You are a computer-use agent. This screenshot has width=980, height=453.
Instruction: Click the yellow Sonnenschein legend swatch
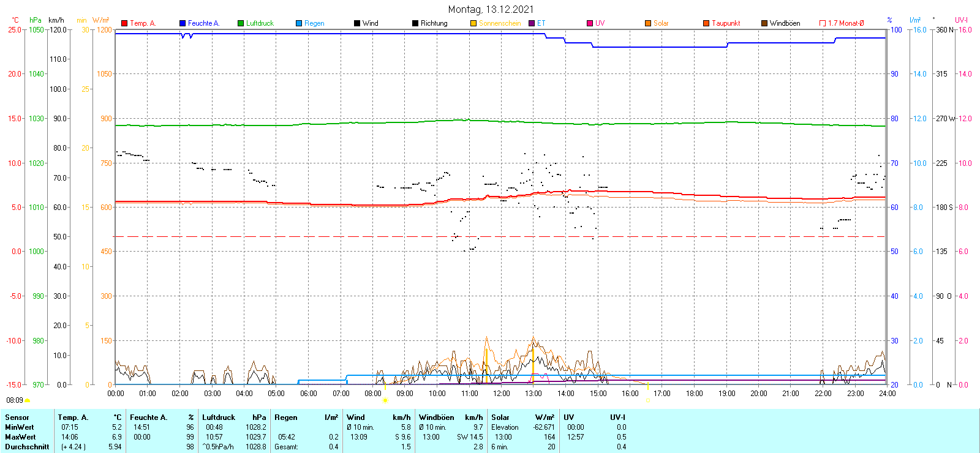tap(473, 23)
